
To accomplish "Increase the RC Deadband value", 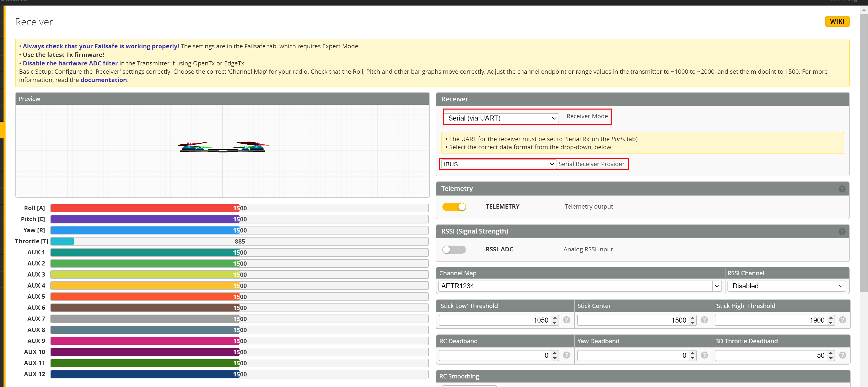I will coord(555,353).
